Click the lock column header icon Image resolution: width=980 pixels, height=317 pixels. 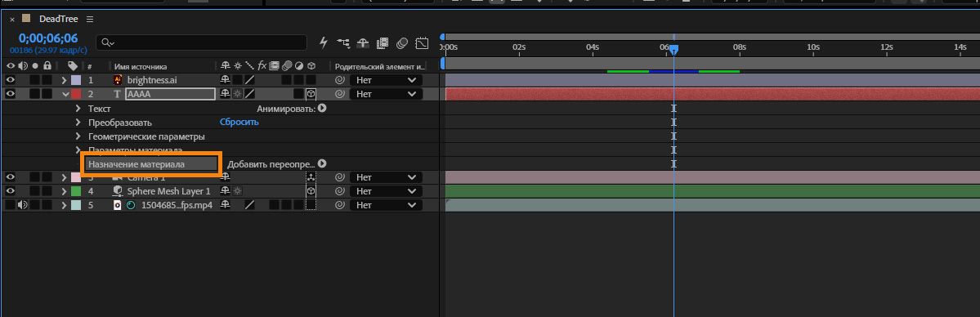pos(47,65)
